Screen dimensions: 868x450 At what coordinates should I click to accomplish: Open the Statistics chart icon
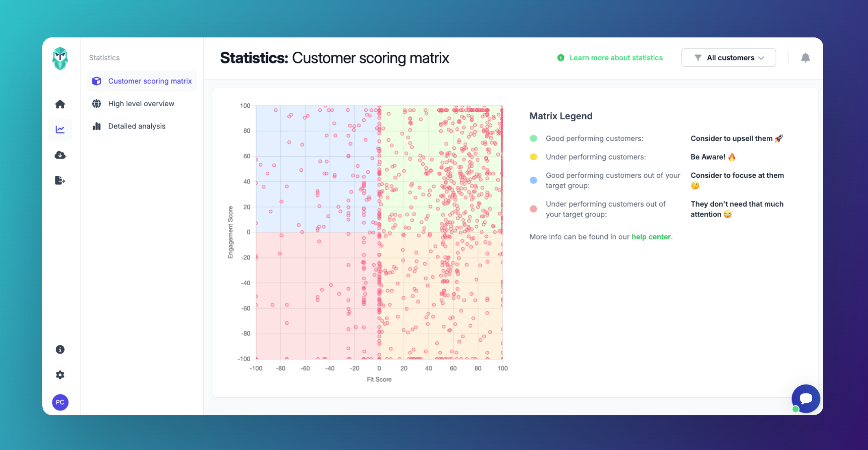60,129
